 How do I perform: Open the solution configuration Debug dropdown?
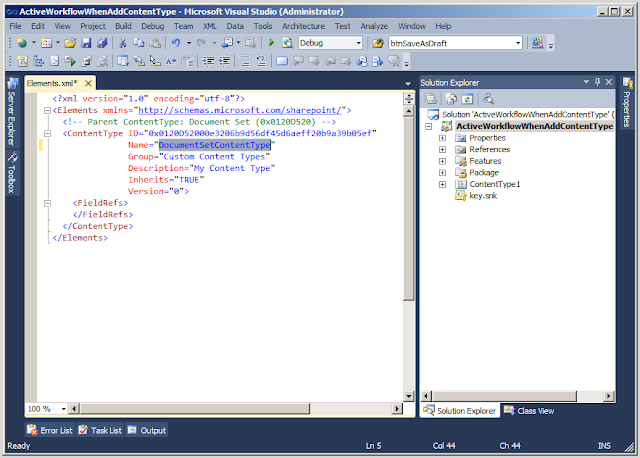pos(358,43)
